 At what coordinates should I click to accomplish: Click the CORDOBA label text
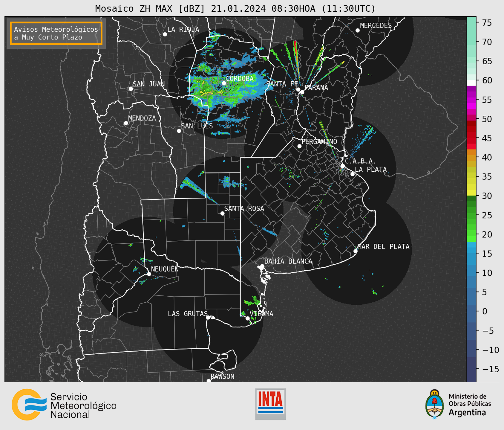click(x=240, y=79)
